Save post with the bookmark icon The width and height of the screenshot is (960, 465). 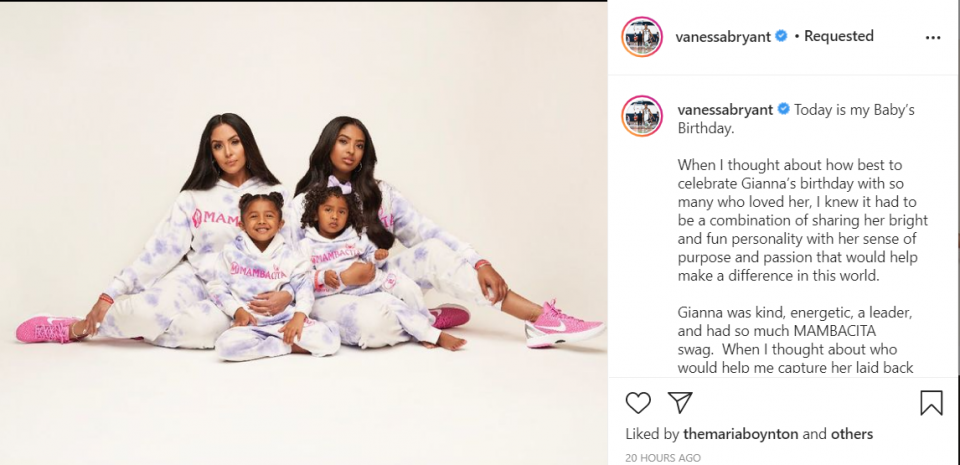(x=931, y=403)
